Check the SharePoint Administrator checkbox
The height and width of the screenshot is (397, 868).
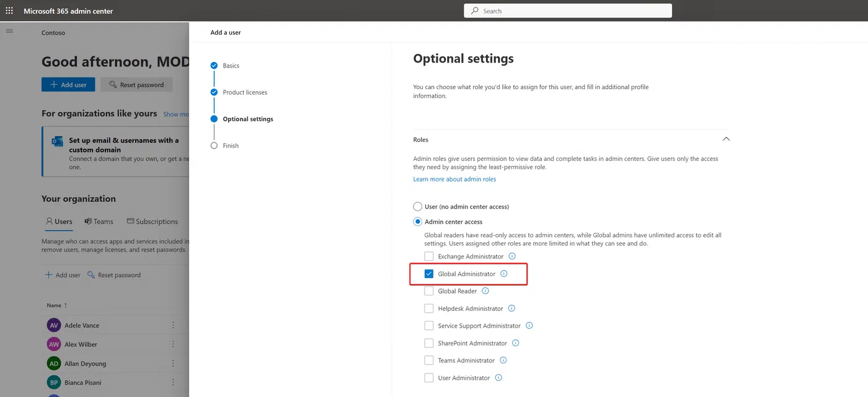(429, 343)
